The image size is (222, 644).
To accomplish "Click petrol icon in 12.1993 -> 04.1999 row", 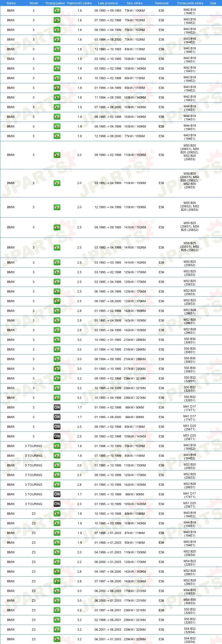I will 57,207.
